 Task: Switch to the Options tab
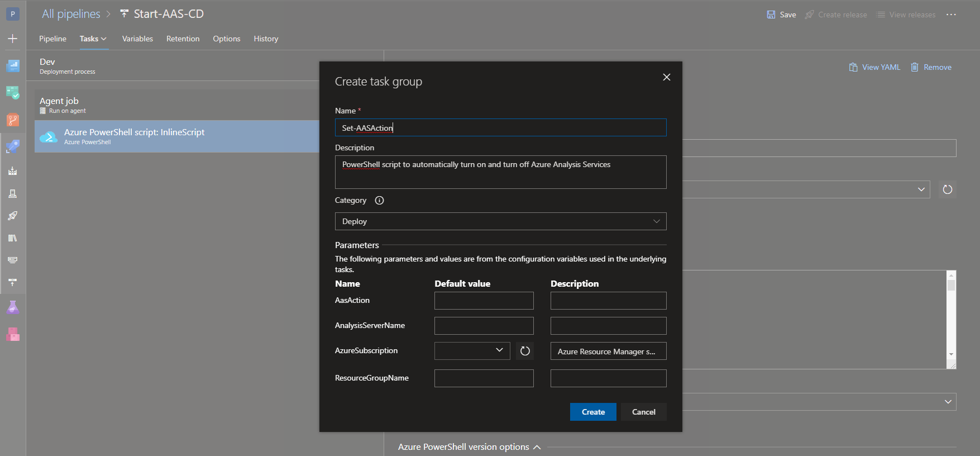pyautogui.click(x=226, y=39)
